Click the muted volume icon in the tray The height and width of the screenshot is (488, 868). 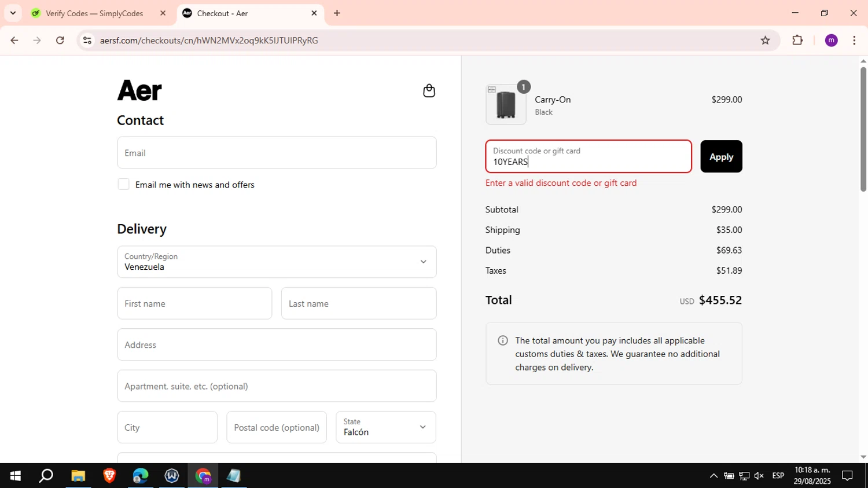pyautogui.click(x=759, y=476)
